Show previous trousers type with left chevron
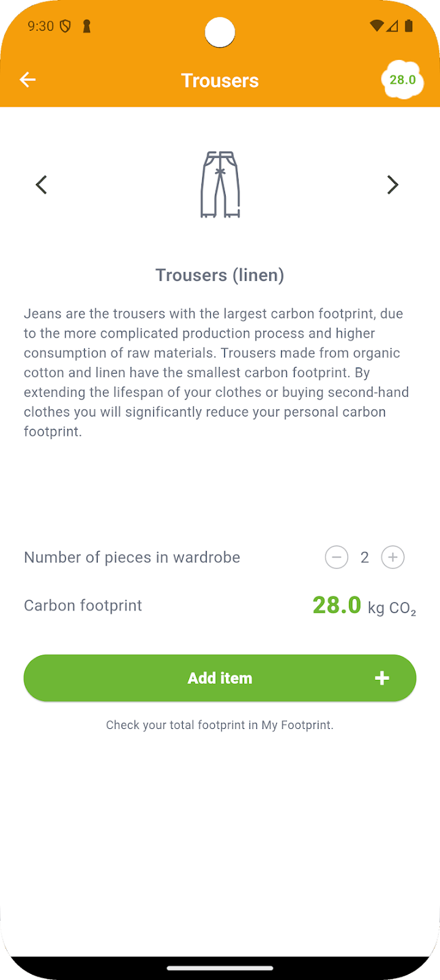 [x=41, y=184]
